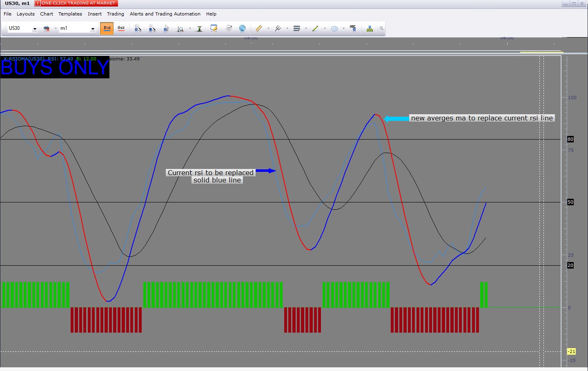Open the Templates menu
This screenshot has height=371, width=588.
(x=70, y=14)
